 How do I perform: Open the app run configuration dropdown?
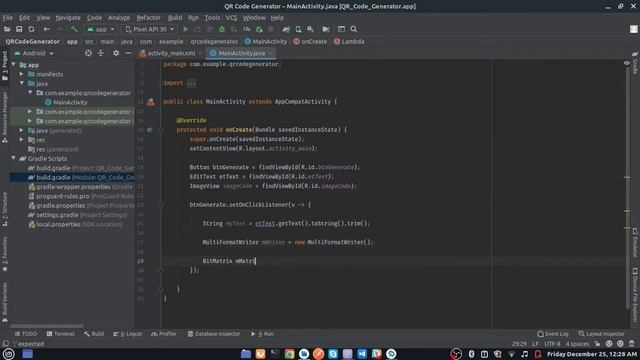[x=100, y=29]
